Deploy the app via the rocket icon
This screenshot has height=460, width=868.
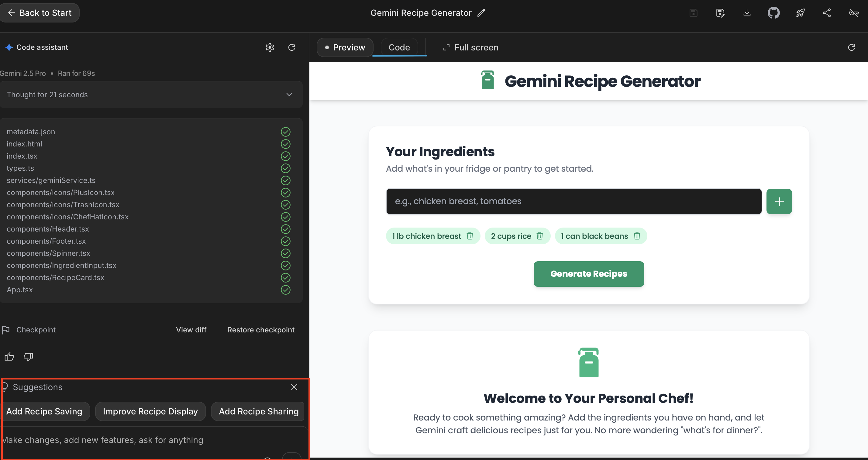coord(801,13)
